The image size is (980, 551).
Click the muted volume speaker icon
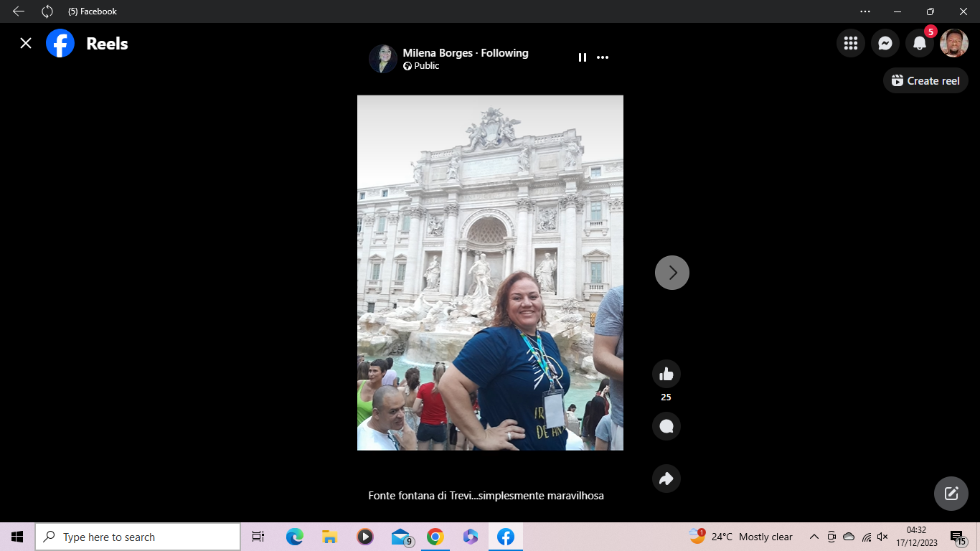click(x=883, y=537)
